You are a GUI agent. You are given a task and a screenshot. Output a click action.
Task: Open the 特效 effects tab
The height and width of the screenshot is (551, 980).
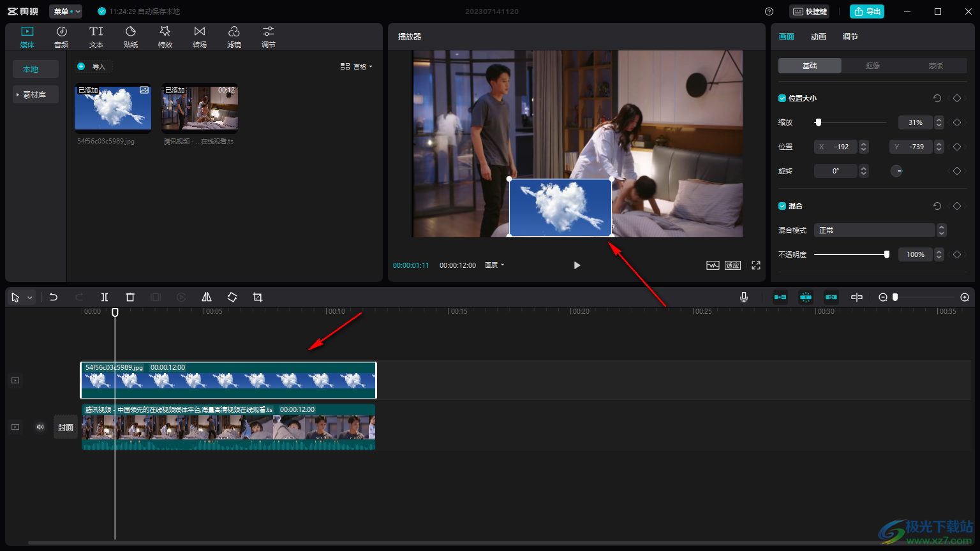point(165,37)
